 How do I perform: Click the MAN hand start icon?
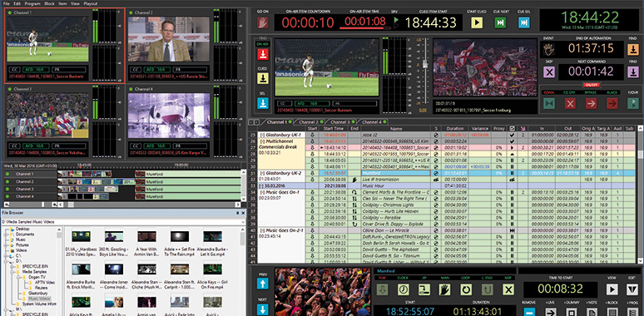coord(445,289)
